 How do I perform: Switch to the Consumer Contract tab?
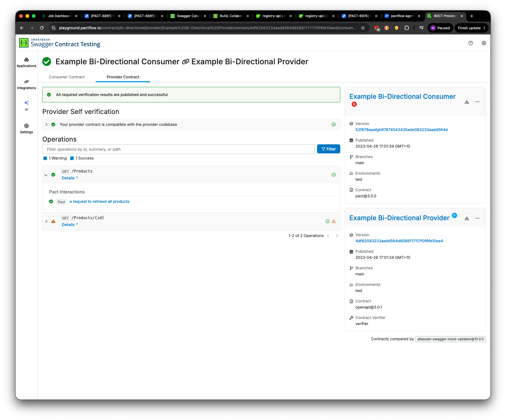(x=67, y=77)
